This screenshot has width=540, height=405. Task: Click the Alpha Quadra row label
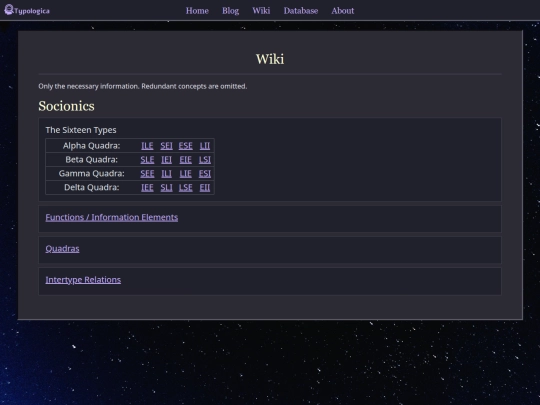[x=91, y=146]
